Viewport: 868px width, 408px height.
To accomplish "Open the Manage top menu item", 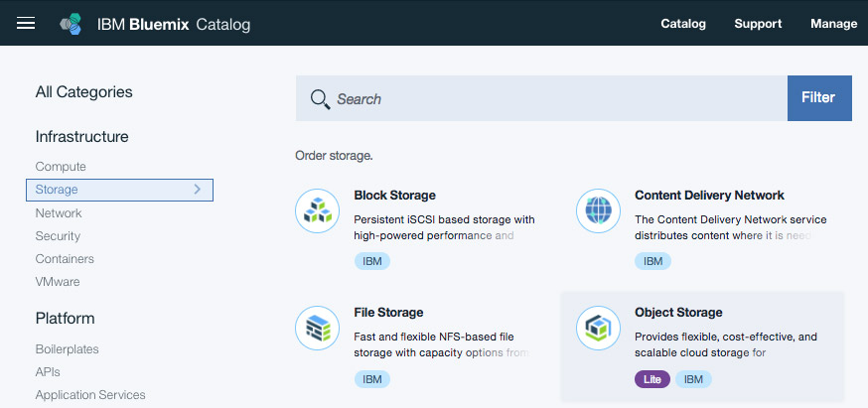I will click(833, 24).
